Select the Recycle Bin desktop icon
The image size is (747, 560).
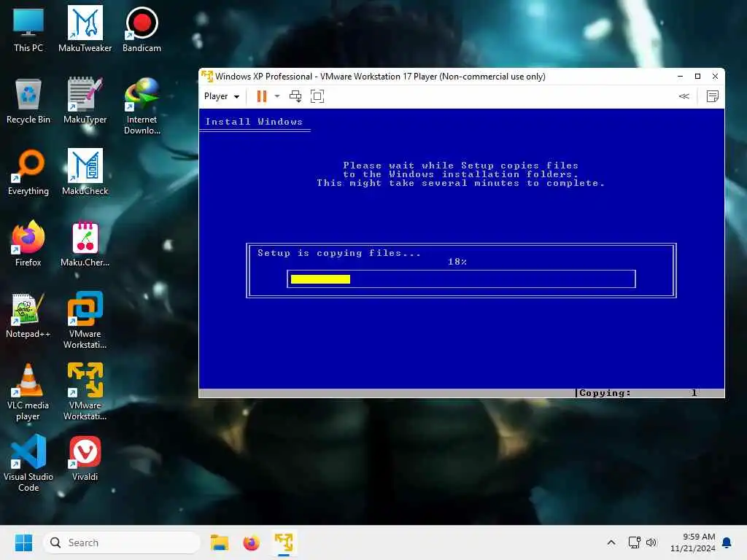point(28,101)
